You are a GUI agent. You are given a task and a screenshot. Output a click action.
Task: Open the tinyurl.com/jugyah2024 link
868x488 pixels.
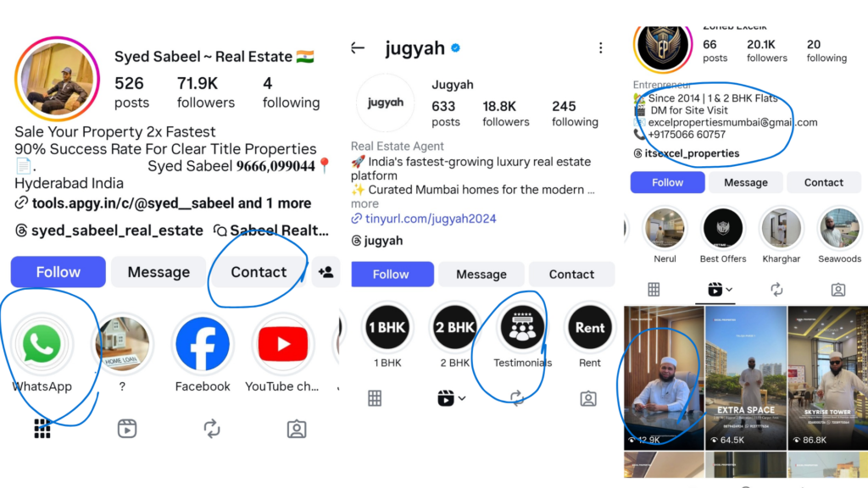pyautogui.click(x=430, y=219)
